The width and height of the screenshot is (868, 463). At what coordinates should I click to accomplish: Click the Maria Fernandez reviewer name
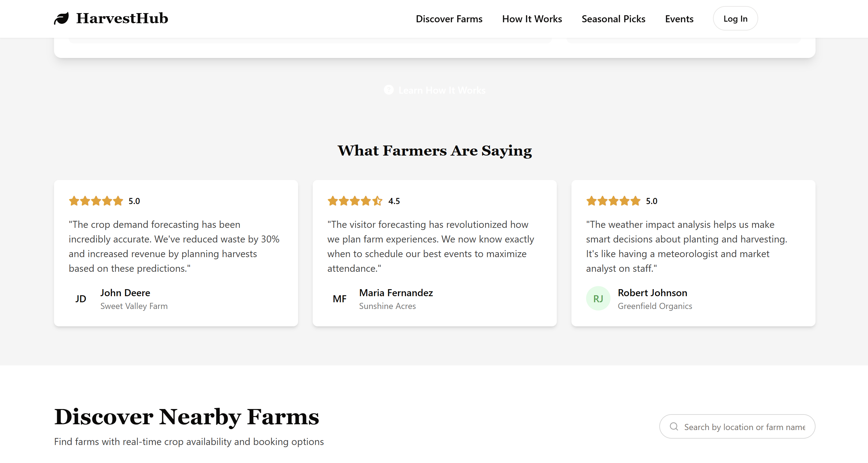pyautogui.click(x=396, y=293)
